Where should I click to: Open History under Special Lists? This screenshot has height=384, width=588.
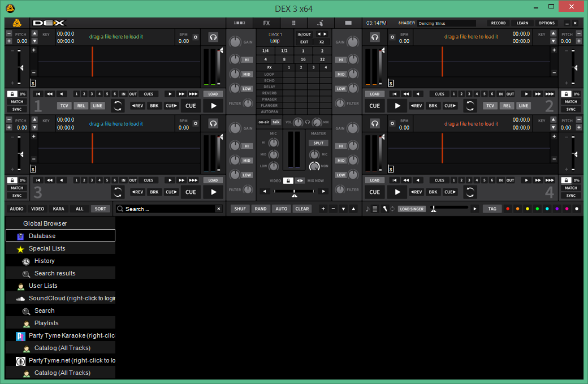click(x=60, y=261)
